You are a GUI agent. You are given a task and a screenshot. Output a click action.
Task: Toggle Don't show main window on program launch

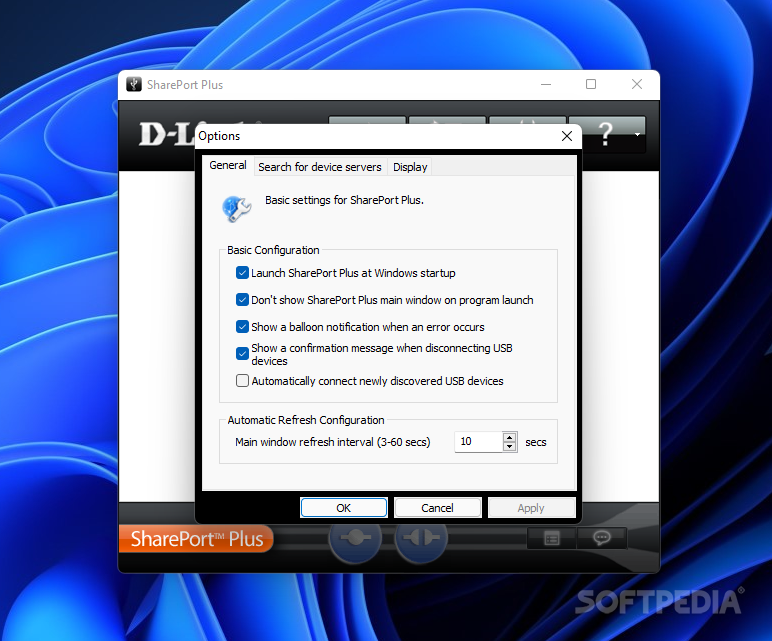242,300
